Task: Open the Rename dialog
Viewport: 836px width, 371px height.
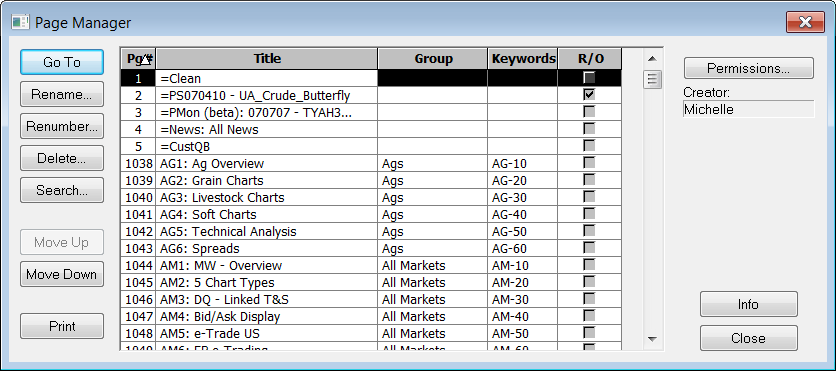Action: 62,95
